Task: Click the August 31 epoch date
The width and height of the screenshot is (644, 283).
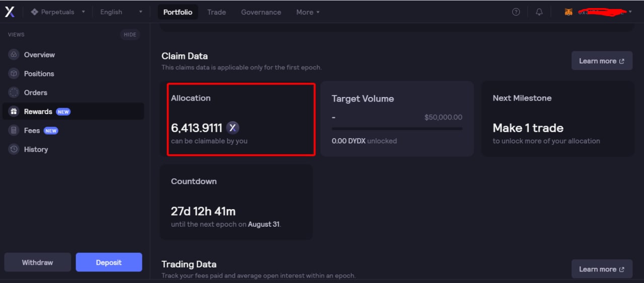Action: coord(264,224)
